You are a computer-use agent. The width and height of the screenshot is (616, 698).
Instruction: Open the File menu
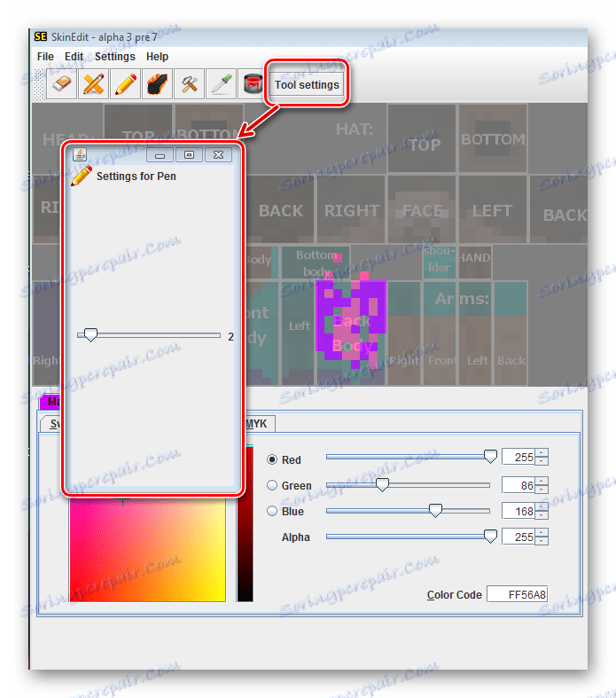tap(45, 57)
